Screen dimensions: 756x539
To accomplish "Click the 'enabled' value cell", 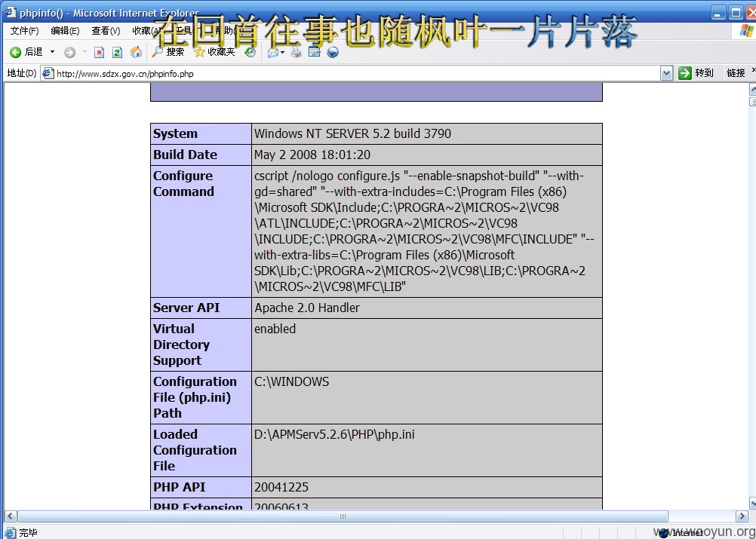I will pyautogui.click(x=427, y=345).
